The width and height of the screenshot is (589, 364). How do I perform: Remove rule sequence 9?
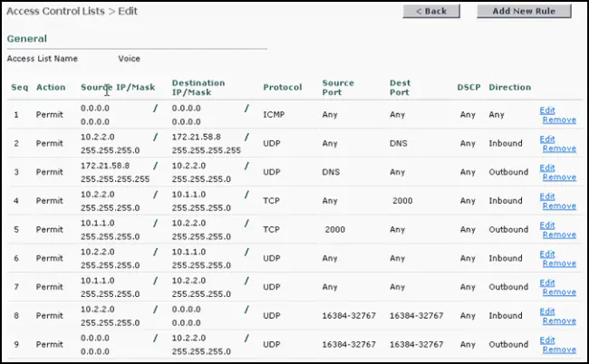point(559,350)
